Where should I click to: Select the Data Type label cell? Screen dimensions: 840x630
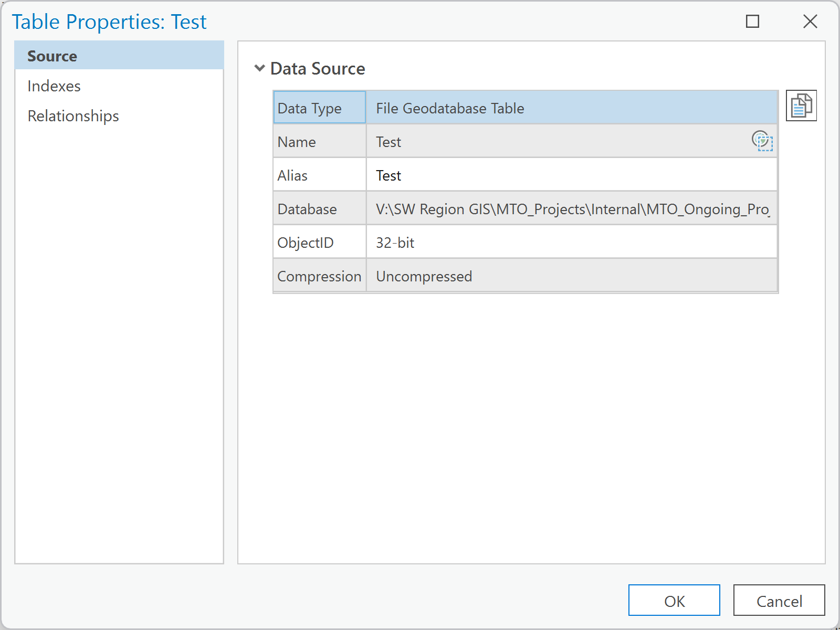[x=319, y=108]
